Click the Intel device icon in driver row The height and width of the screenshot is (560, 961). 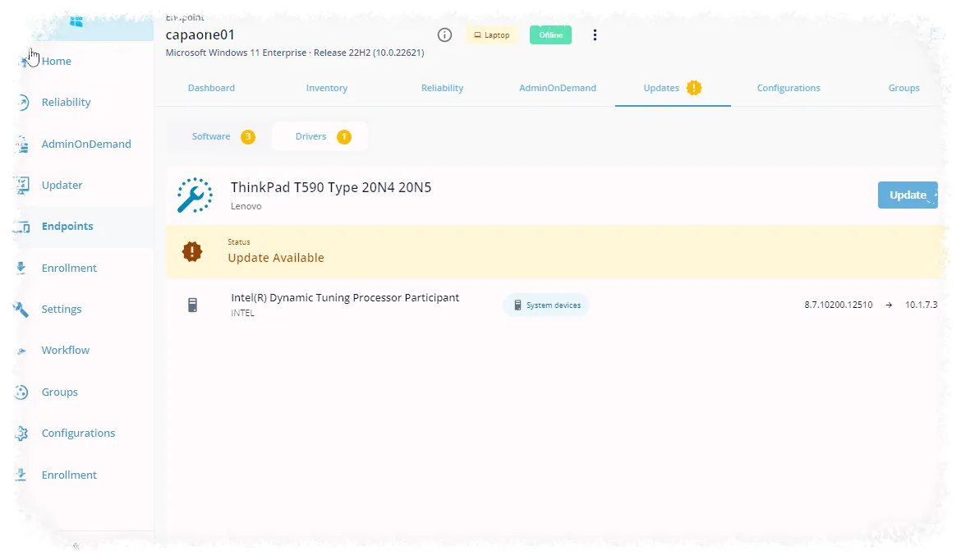[192, 305]
